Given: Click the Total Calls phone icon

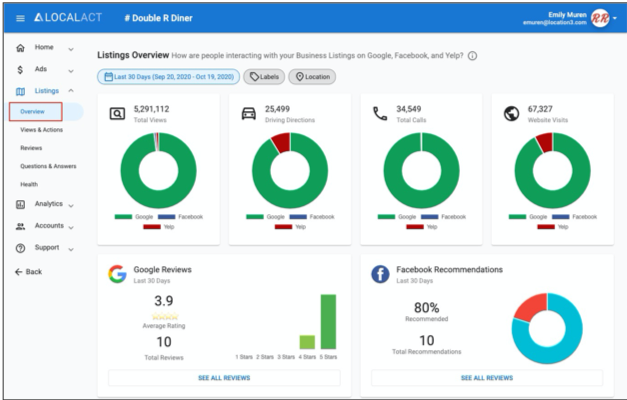Looking at the screenshot, I should pos(380,114).
